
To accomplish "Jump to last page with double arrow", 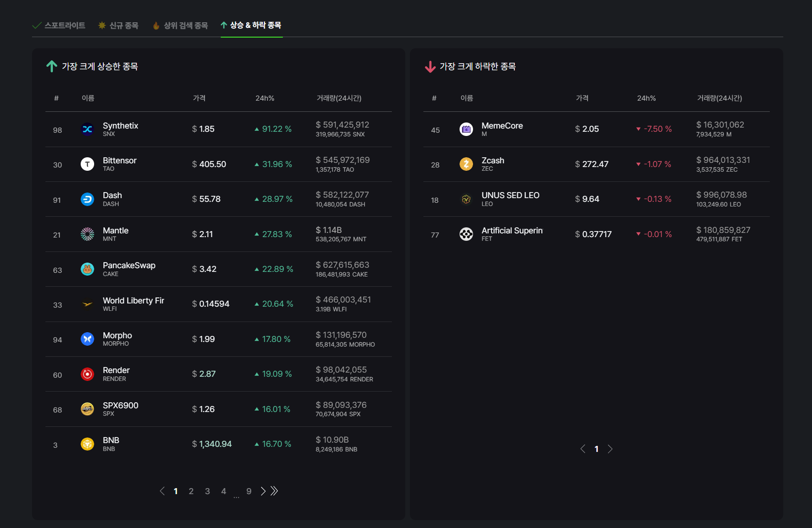I will click(x=275, y=491).
